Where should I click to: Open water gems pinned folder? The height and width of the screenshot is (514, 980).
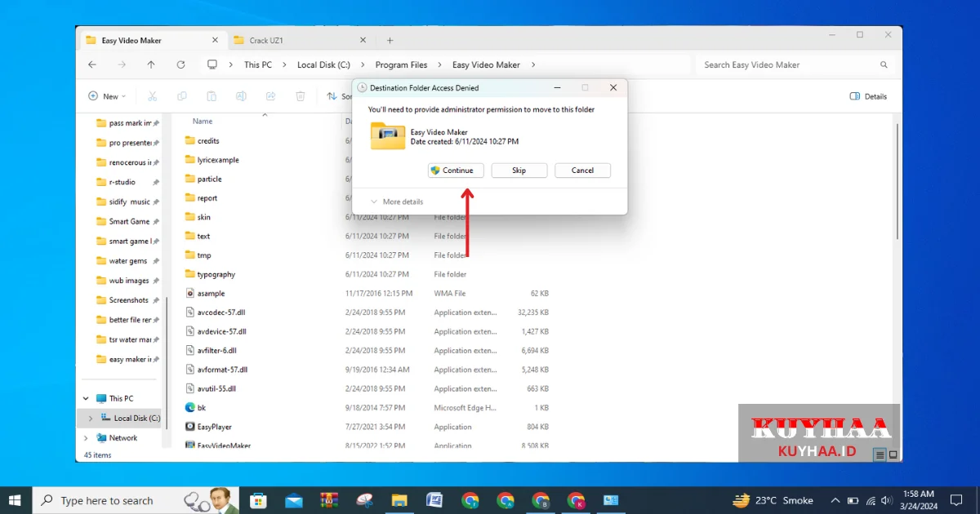pyautogui.click(x=128, y=261)
